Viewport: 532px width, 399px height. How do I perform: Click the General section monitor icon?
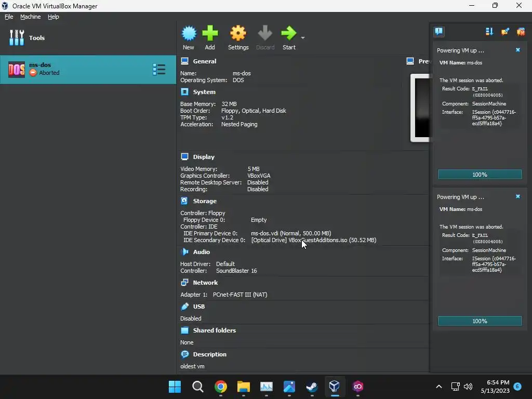click(x=184, y=61)
